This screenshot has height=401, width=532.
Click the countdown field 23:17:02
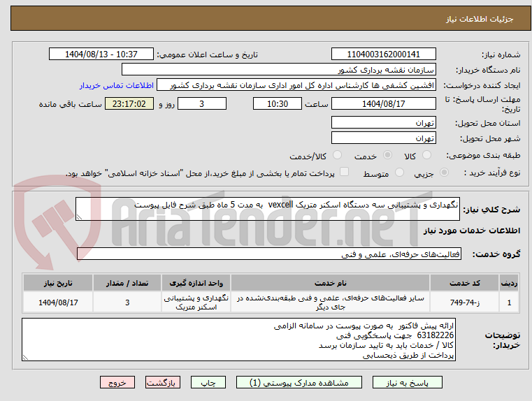coord(129,103)
